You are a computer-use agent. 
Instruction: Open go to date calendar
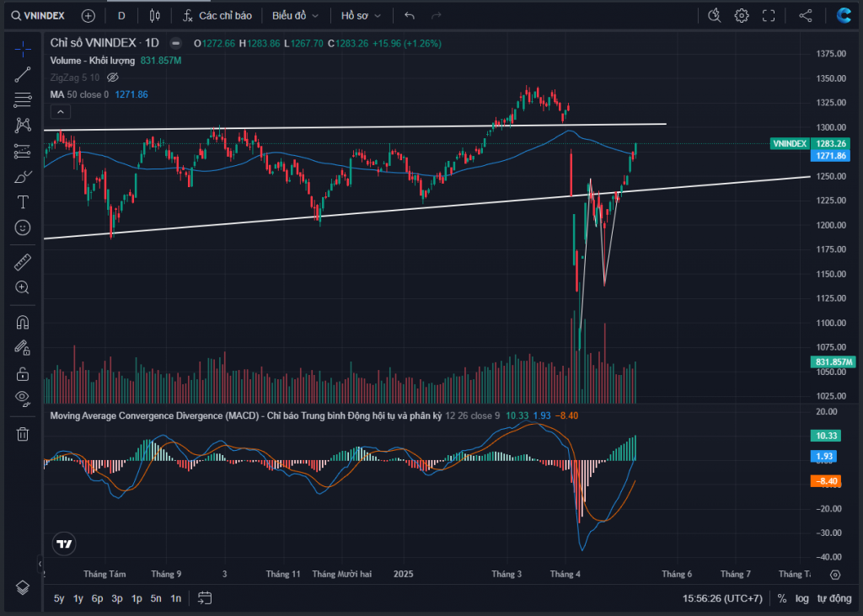click(x=205, y=598)
